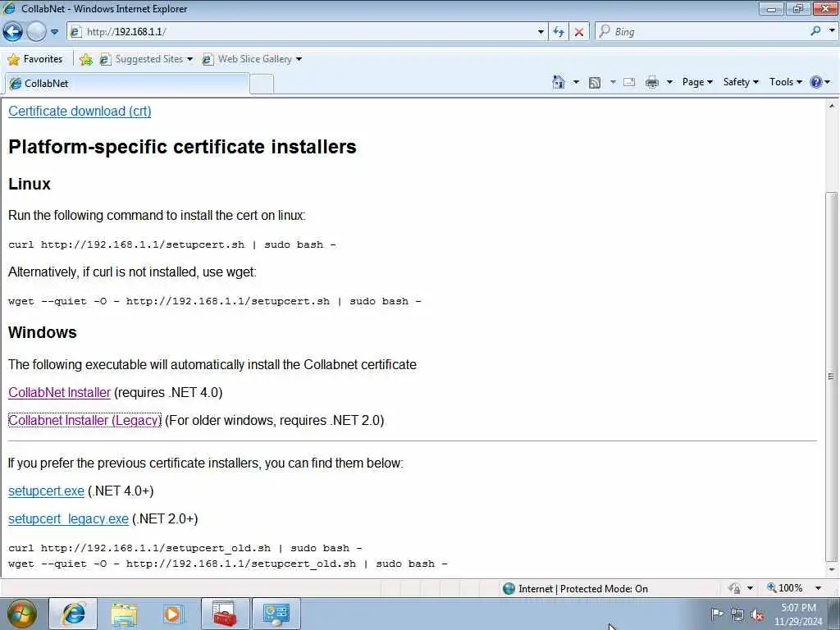Click the curl setupcert_old.sh command line

185,548
